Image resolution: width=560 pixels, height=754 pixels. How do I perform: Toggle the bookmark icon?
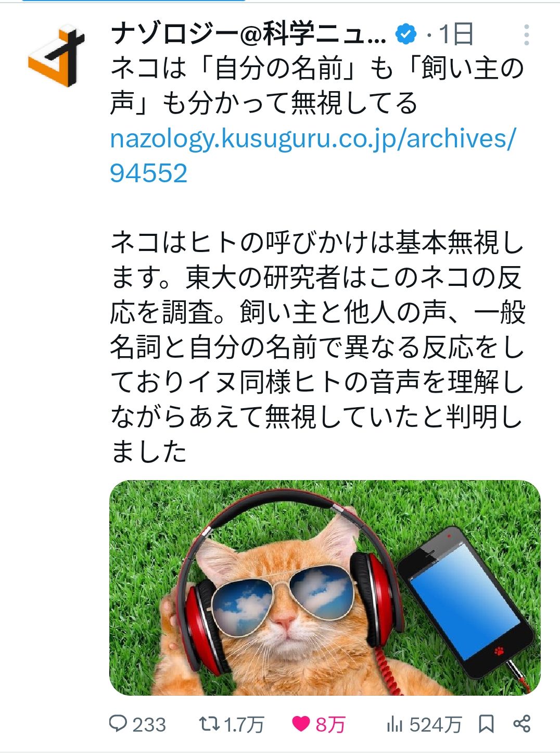click(486, 723)
